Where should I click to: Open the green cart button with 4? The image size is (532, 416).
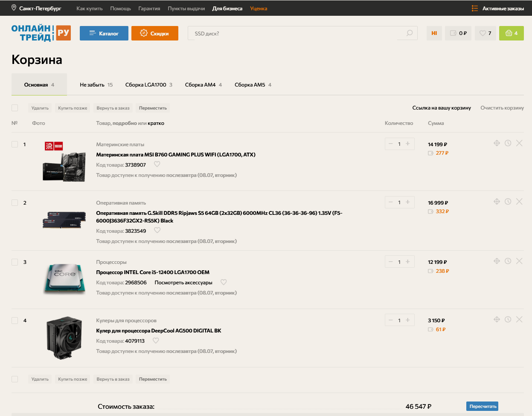pyautogui.click(x=511, y=33)
